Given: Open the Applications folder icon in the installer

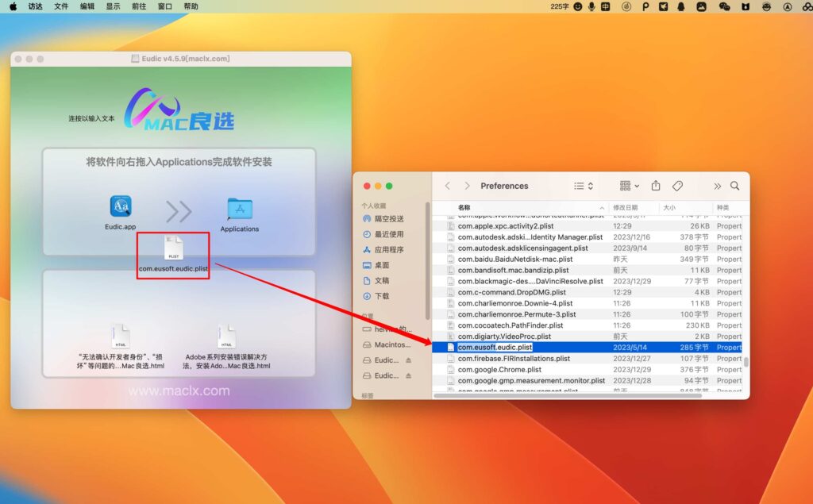Looking at the screenshot, I should [239, 206].
